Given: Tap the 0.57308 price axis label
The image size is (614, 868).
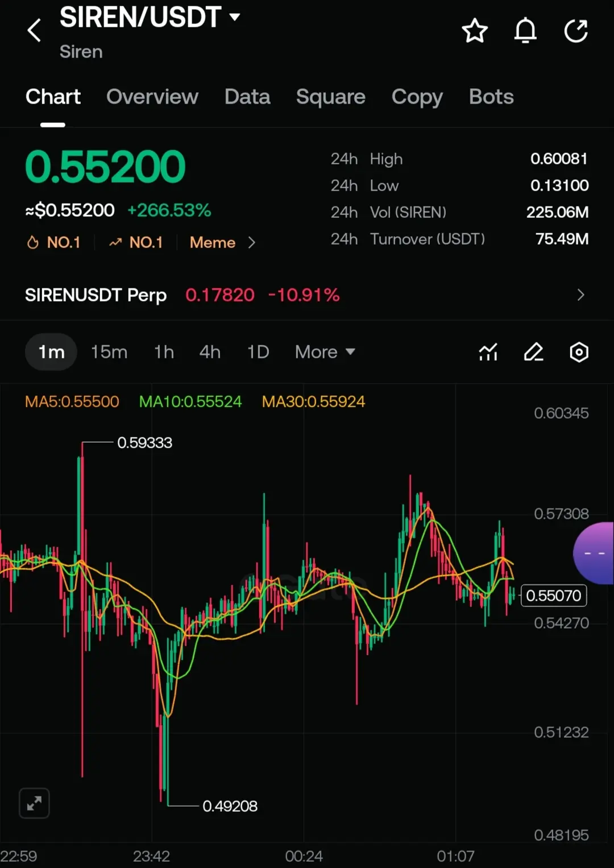Looking at the screenshot, I should point(561,514).
